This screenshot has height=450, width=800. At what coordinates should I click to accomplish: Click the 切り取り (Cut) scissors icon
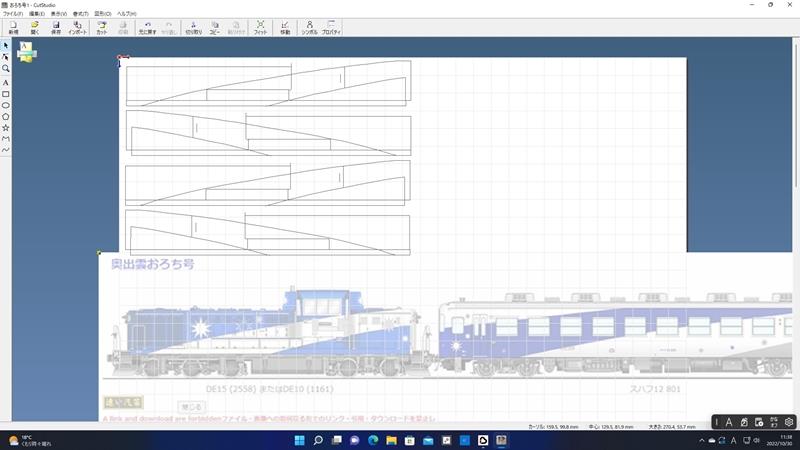pyautogui.click(x=193, y=28)
